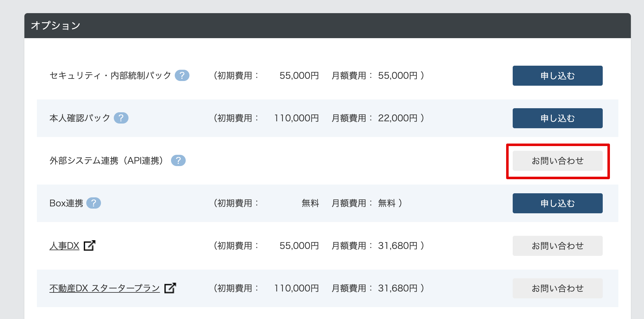Select the 本人確認パック option name
Viewport: 644px width, 319px height.
click(x=80, y=118)
